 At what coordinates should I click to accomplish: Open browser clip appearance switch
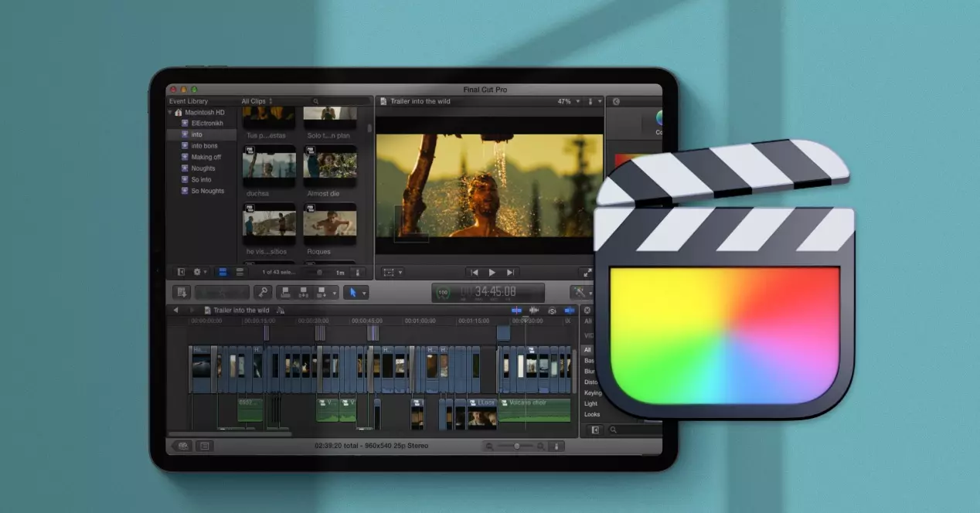click(356, 272)
